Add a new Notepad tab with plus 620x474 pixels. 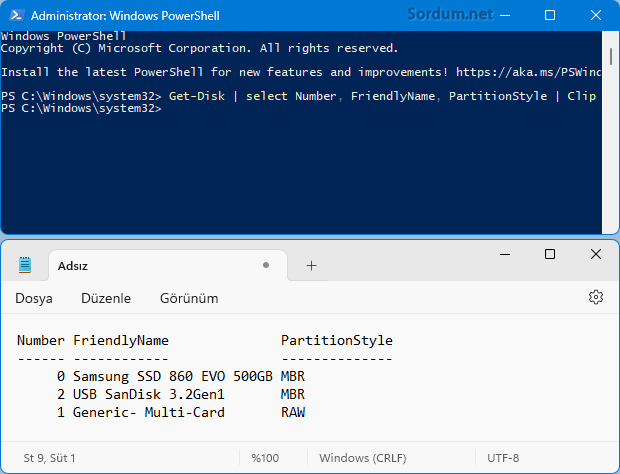point(312,266)
